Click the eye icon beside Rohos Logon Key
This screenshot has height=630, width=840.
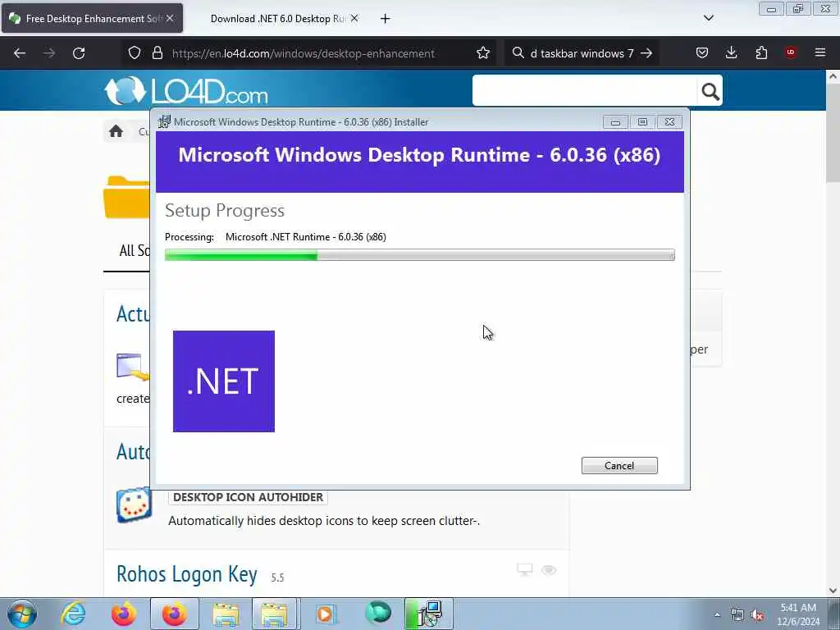(549, 570)
